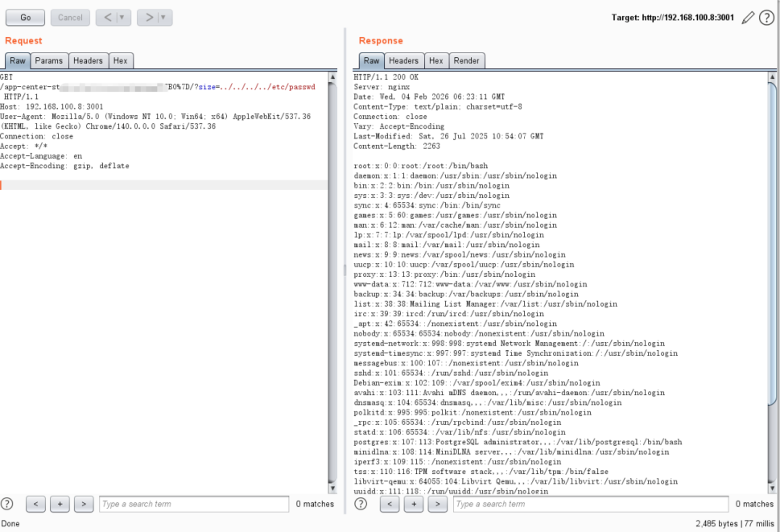Show the response Headers tab
The width and height of the screenshot is (780, 532).
[x=403, y=60]
